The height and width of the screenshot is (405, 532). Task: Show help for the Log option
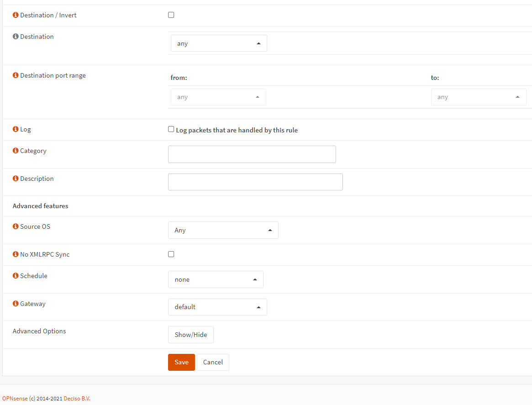point(16,129)
